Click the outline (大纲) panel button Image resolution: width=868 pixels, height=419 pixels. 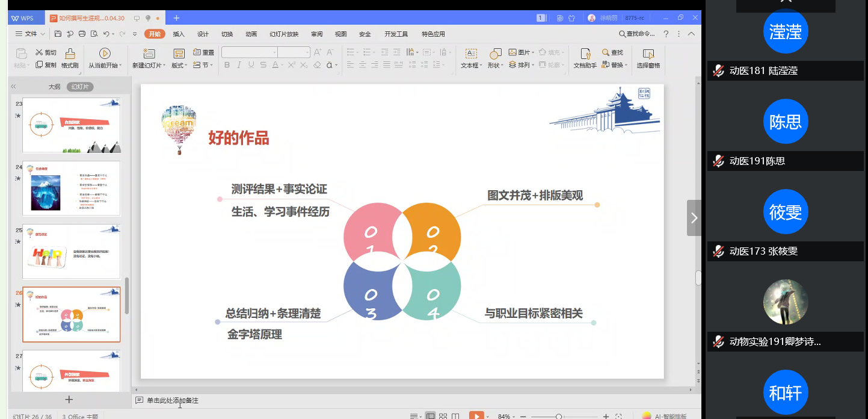[x=54, y=87]
